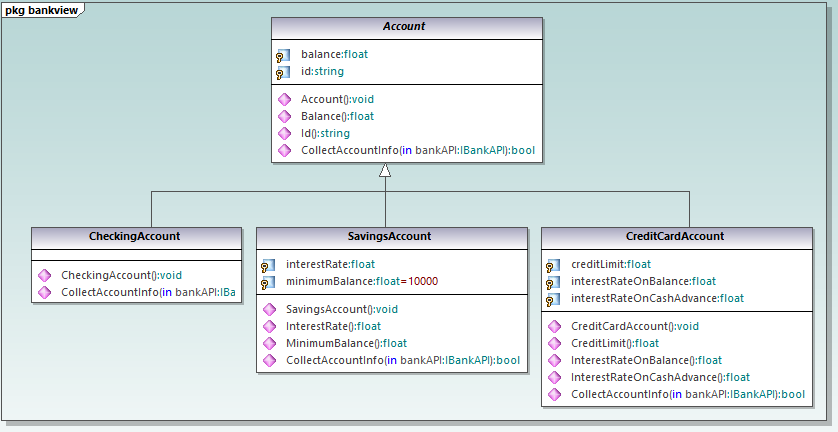This screenshot has height=432, width=838.
Task: Select the pink diamond icon beside Account():void
Action: click(x=283, y=99)
